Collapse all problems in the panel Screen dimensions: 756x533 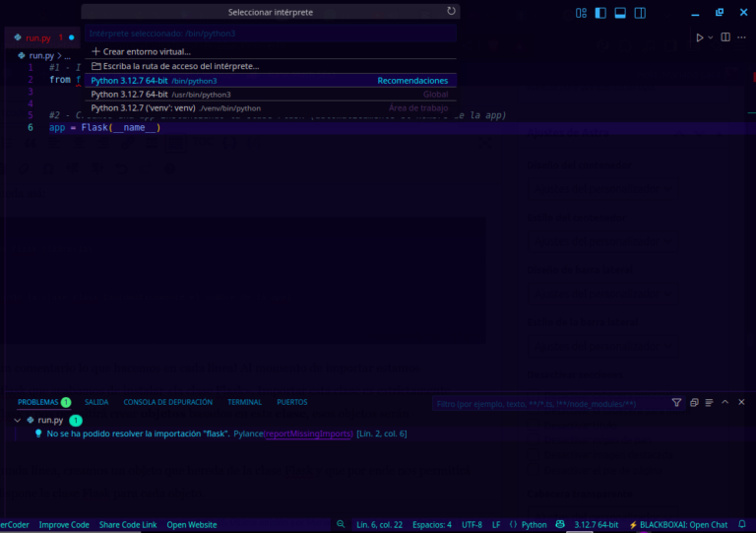click(694, 403)
